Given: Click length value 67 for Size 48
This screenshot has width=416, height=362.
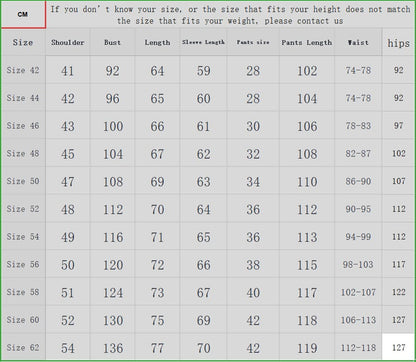Looking at the screenshot, I should pyautogui.click(x=157, y=154).
